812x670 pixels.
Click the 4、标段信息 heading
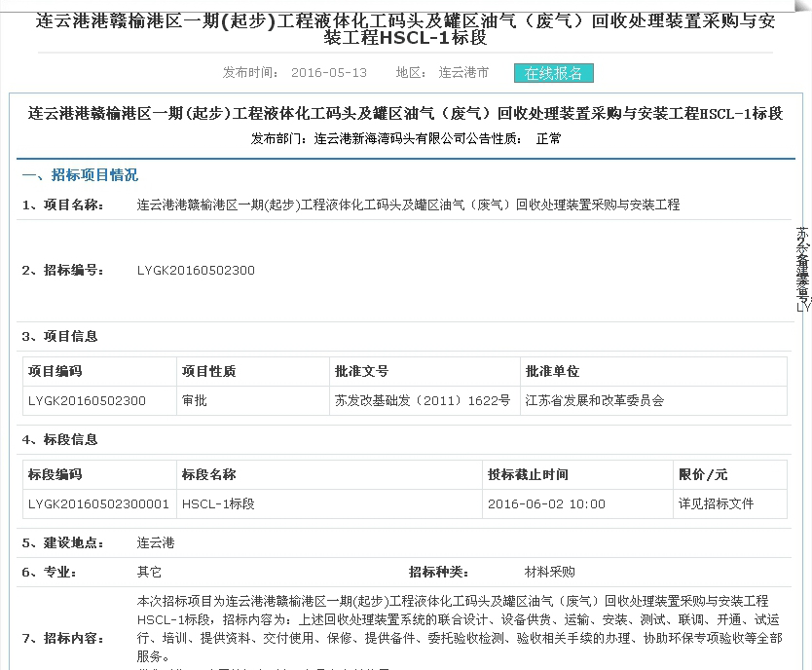pos(59,439)
